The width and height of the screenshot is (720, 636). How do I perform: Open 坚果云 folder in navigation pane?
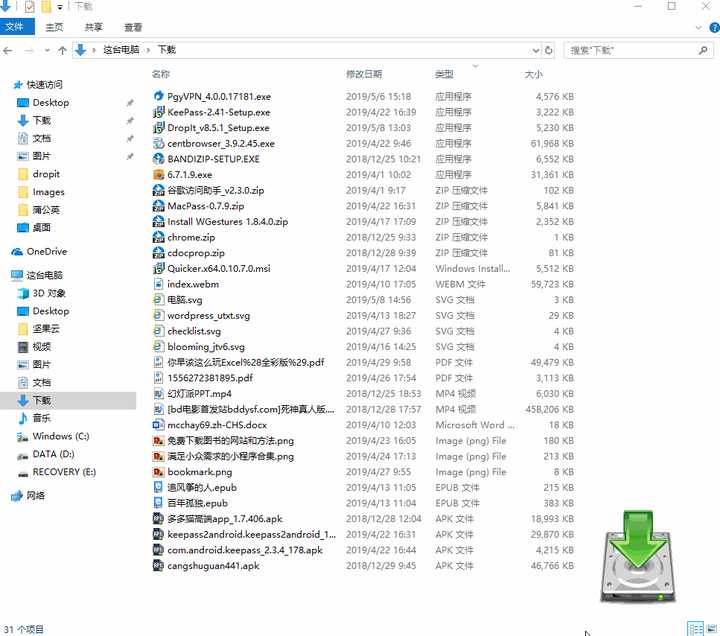click(46, 329)
